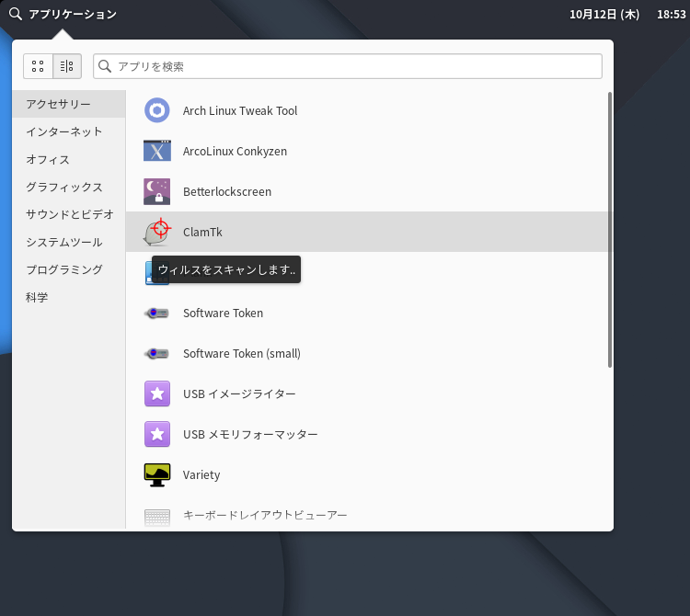Click the USB メモリフォーマッター star icon
The image size is (690, 616).
tap(157, 434)
